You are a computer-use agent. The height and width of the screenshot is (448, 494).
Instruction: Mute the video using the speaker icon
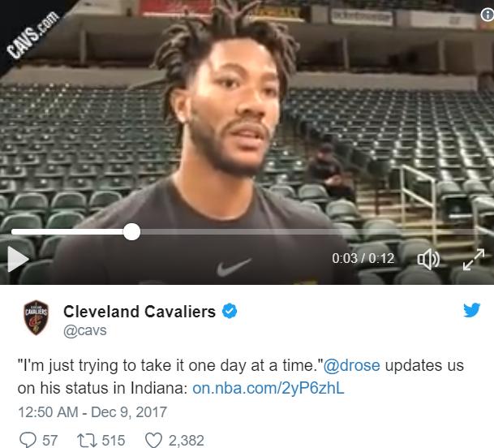point(428,259)
